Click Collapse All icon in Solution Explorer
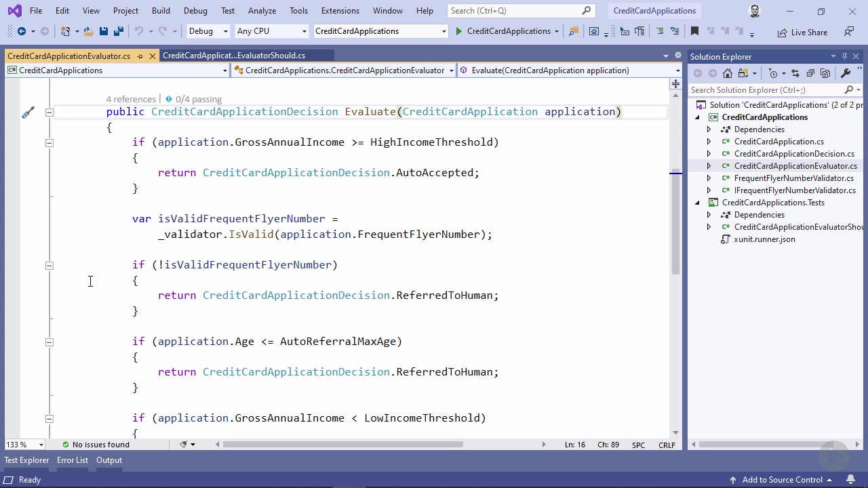The image size is (868, 488). [810, 73]
